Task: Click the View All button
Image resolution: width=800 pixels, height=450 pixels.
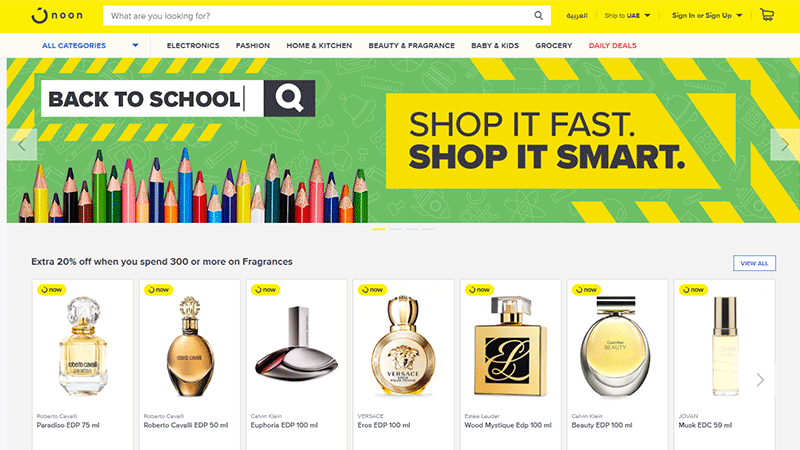Action: (754, 263)
